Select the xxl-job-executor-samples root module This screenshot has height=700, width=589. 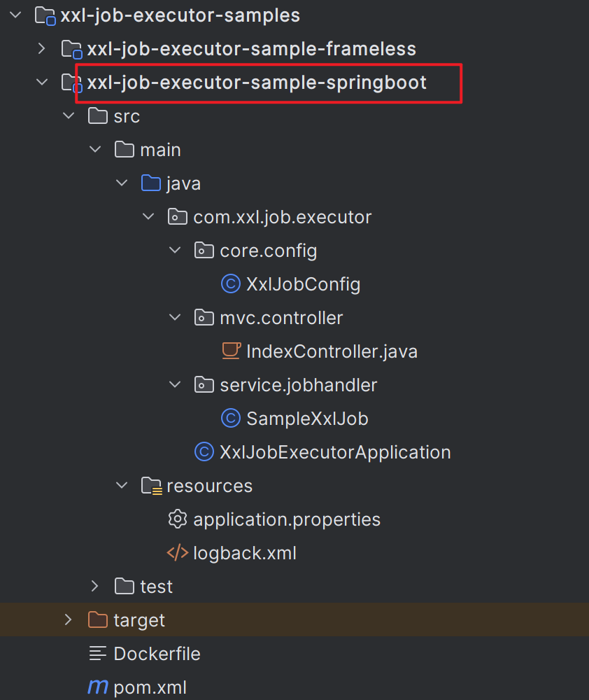pos(180,15)
